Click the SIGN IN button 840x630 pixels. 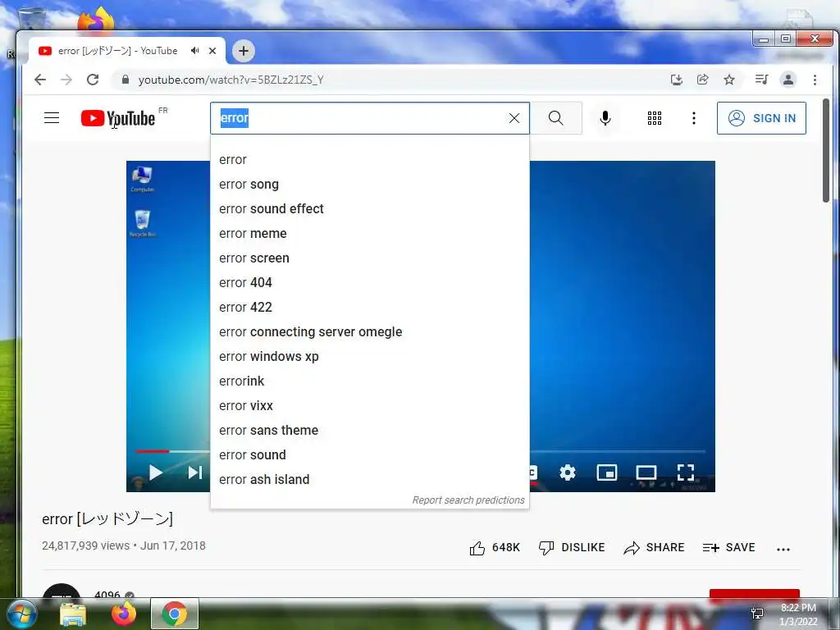761,118
